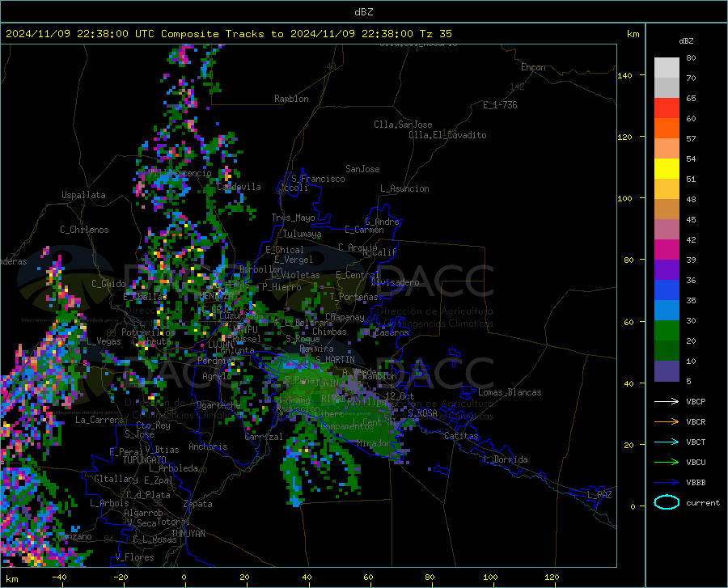This screenshot has width=728, height=588.
Task: Click the 'L_Asuncion' map label
Action: click(404, 188)
